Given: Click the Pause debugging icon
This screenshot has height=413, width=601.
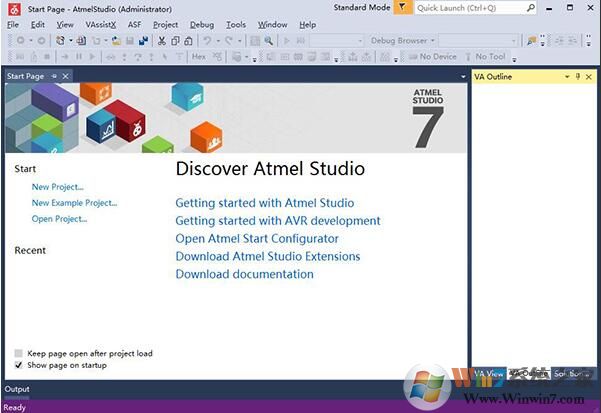Looking at the screenshot, I should [79, 57].
